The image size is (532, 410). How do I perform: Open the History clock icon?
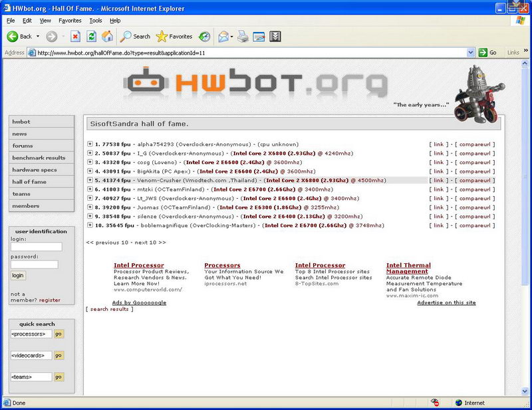(204, 37)
